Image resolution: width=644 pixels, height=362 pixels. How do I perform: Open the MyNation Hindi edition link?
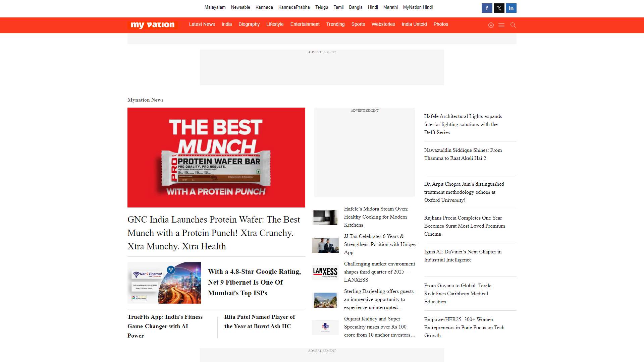tap(418, 7)
